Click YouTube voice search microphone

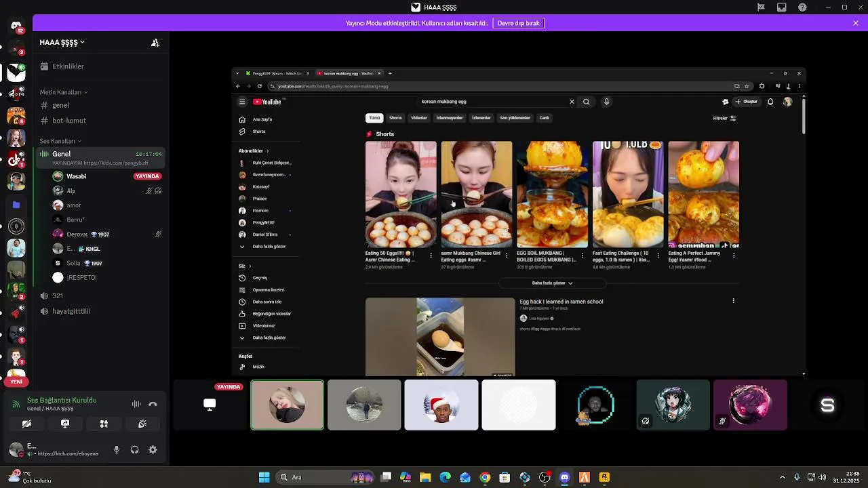[x=606, y=102]
